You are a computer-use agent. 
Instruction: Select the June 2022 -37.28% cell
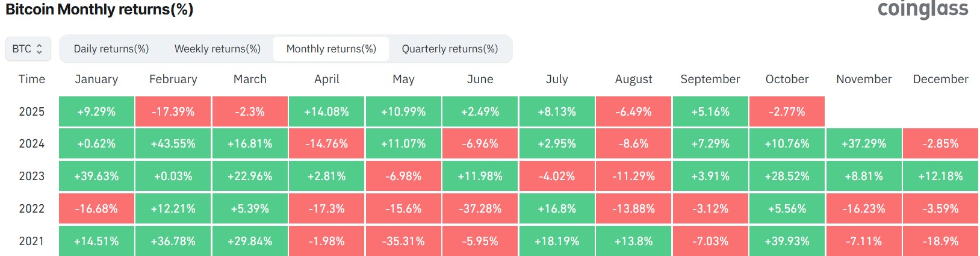tap(480, 209)
